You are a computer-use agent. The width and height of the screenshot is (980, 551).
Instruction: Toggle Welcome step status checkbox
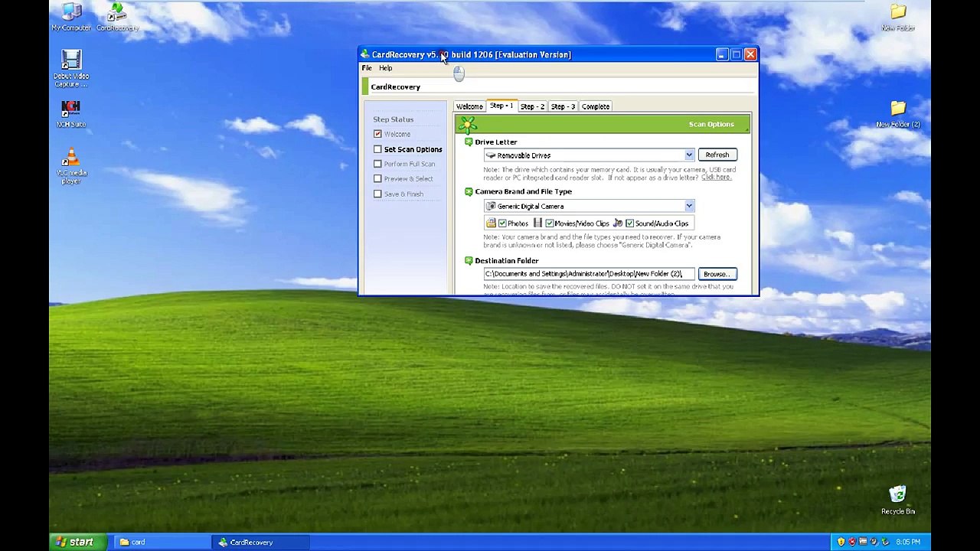[x=377, y=134]
